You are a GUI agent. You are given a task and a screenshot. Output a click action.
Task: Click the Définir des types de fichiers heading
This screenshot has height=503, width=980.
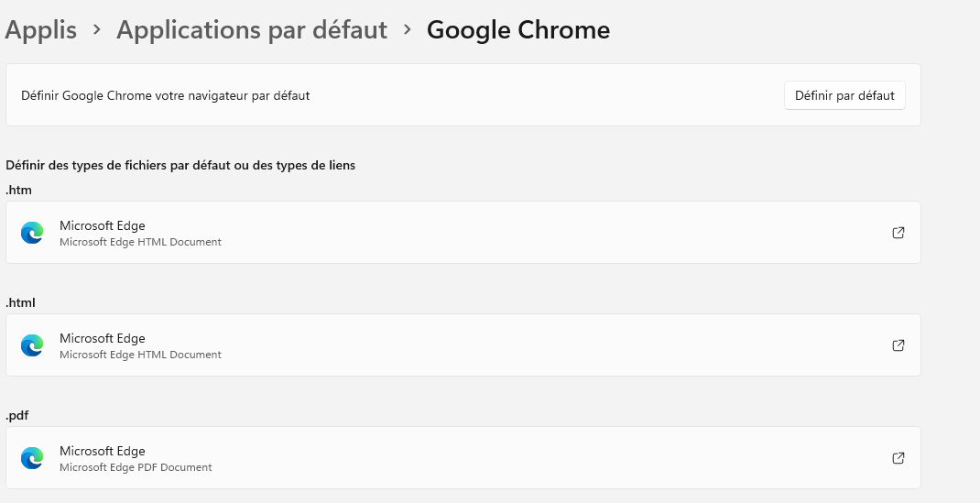[180, 166]
